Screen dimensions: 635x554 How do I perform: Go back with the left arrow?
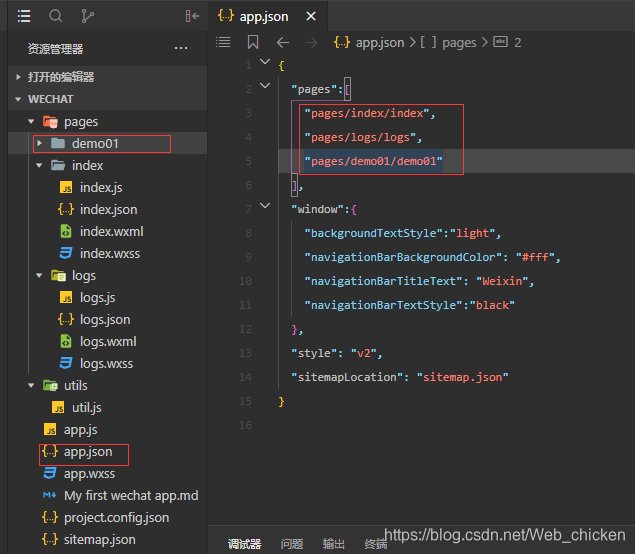tap(283, 42)
